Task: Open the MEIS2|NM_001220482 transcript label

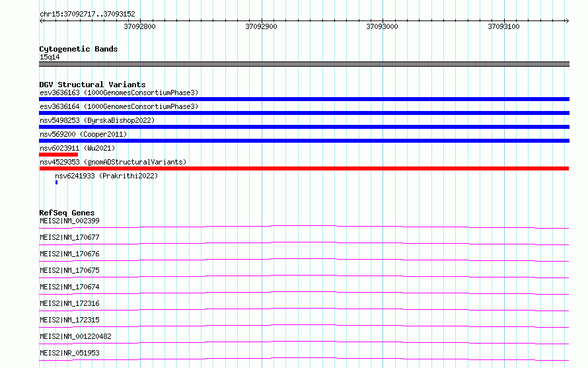Action: (x=75, y=336)
